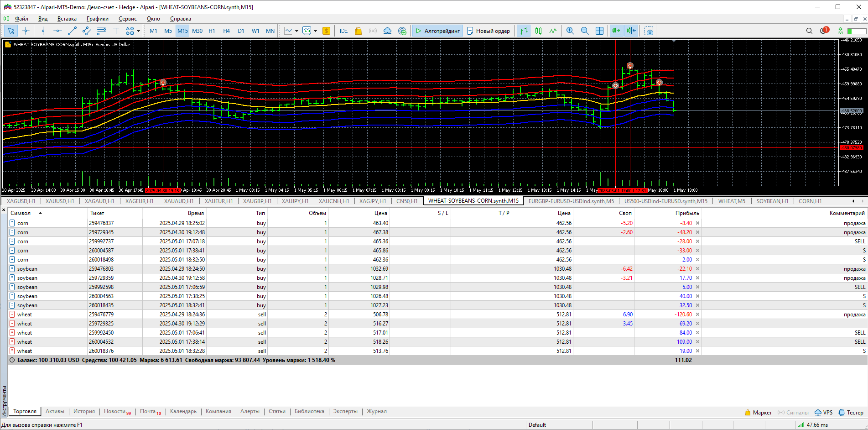Screen dimensions: 868x430
Task: Toggle the Алготрейдинг button
Action: 437,31
